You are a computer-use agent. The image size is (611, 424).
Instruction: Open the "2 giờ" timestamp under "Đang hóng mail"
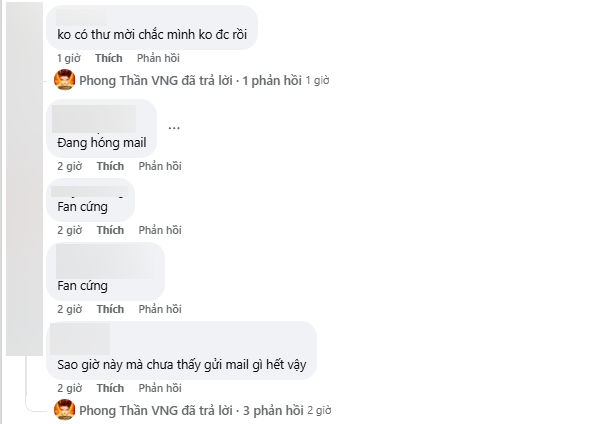coord(70,166)
